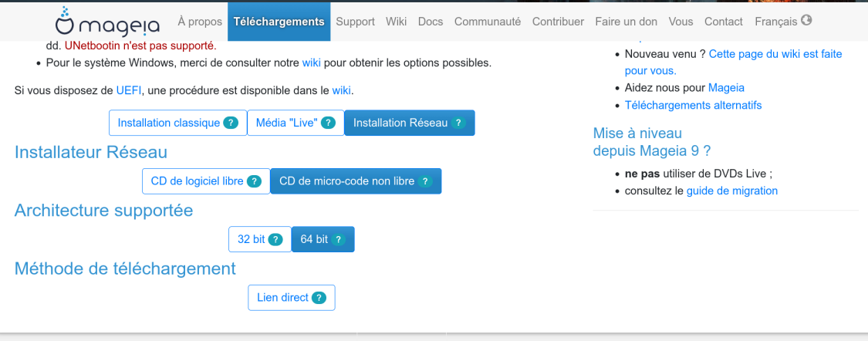Select Média "Live" option
Viewport: 868px width, 341px height.
[296, 123]
